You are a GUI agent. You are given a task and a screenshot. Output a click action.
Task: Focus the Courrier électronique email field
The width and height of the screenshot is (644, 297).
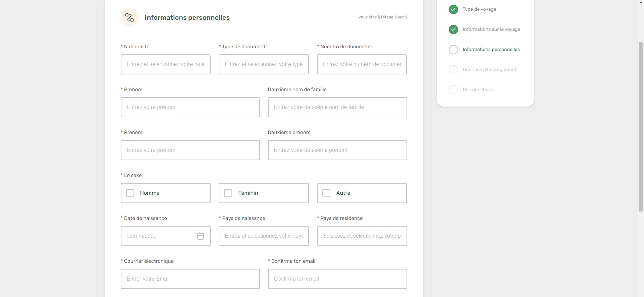[x=190, y=279]
